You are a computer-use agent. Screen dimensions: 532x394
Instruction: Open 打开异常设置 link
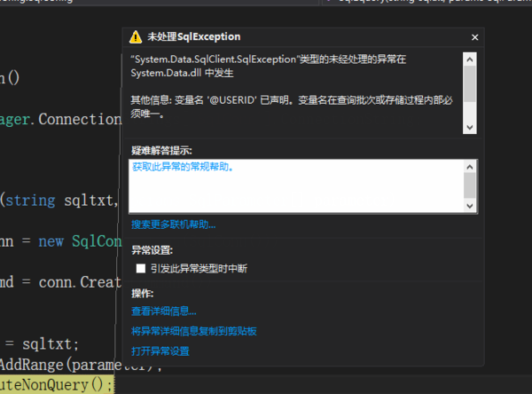(160, 351)
